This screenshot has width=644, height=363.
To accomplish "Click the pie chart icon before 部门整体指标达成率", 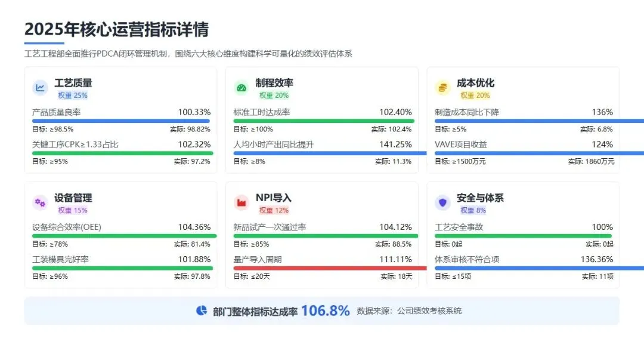I will click(201, 310).
